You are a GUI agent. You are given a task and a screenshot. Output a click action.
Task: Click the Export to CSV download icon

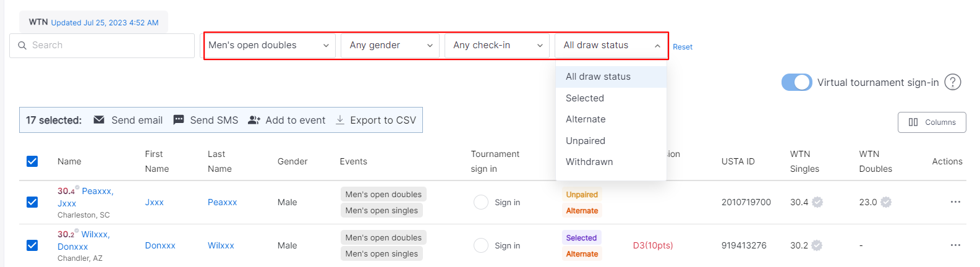340,120
